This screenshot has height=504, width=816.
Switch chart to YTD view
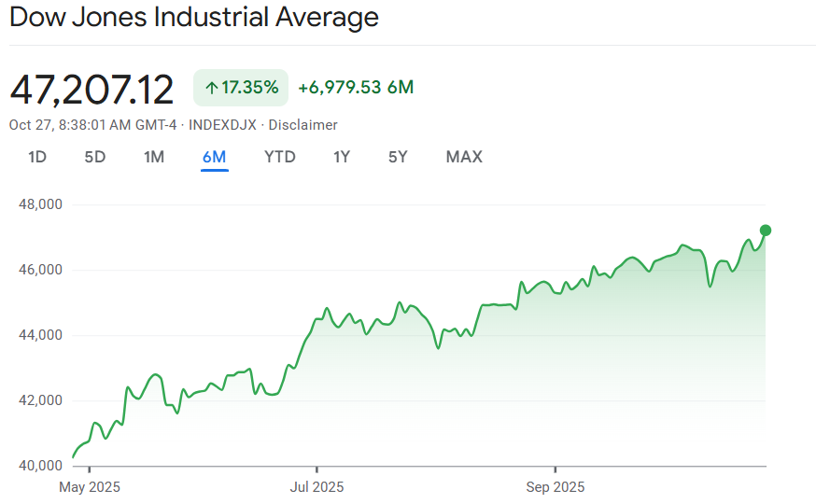280,157
